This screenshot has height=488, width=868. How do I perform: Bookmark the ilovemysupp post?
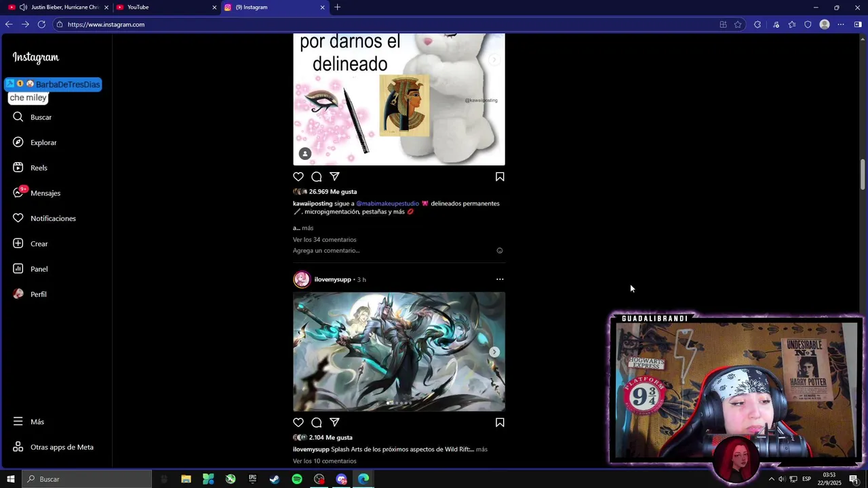coord(500,422)
